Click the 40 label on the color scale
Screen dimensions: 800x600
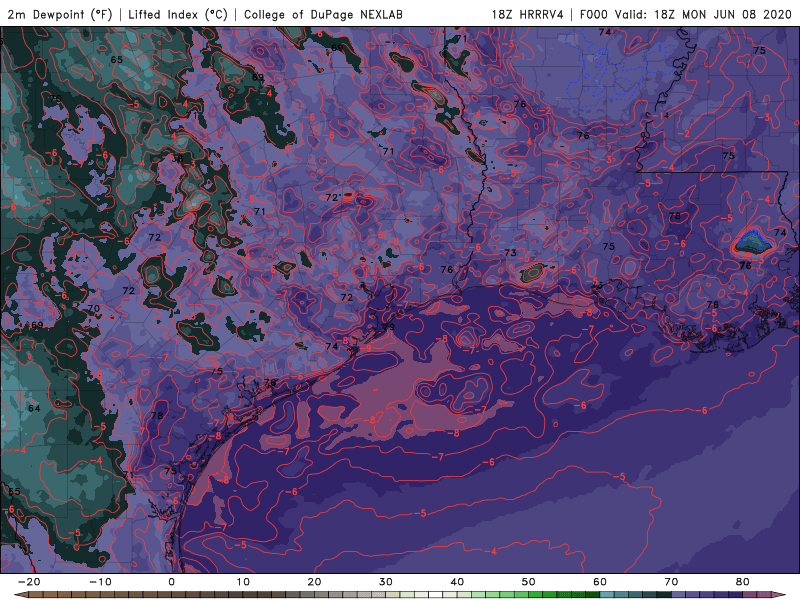click(457, 582)
